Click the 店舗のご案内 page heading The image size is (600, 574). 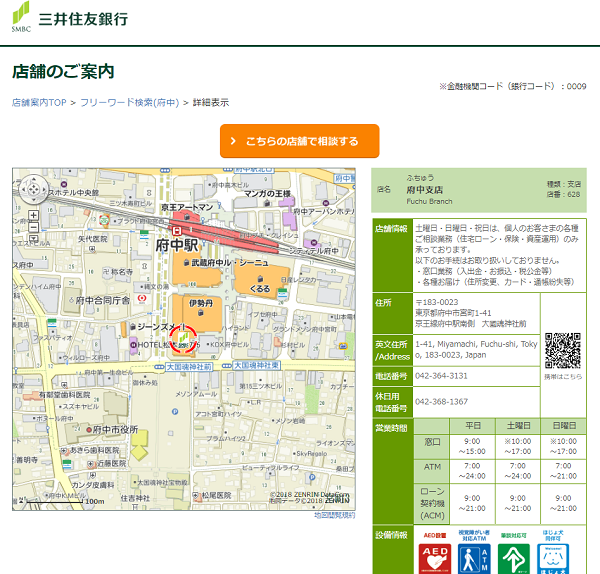(63, 72)
